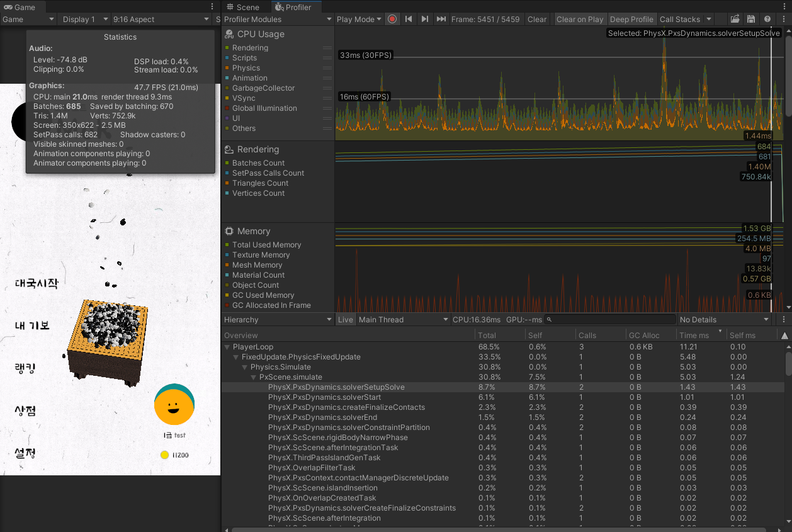
Task: Click the CPU Usage module icon
Action: pyautogui.click(x=230, y=34)
